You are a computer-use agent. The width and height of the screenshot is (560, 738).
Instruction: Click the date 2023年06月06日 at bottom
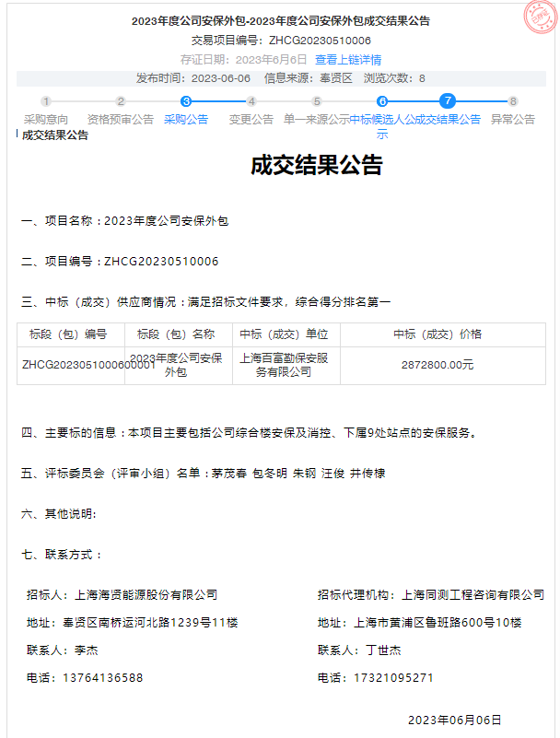[x=455, y=720]
